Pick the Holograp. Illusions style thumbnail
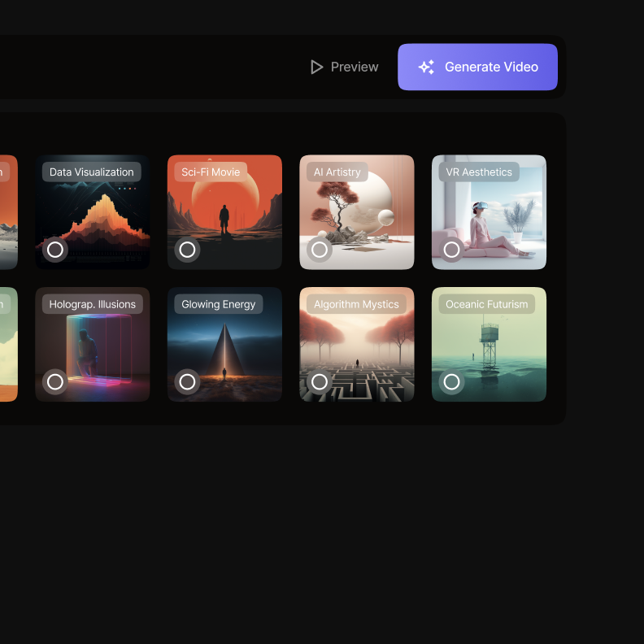Image resolution: width=644 pixels, height=644 pixels. 93,344
